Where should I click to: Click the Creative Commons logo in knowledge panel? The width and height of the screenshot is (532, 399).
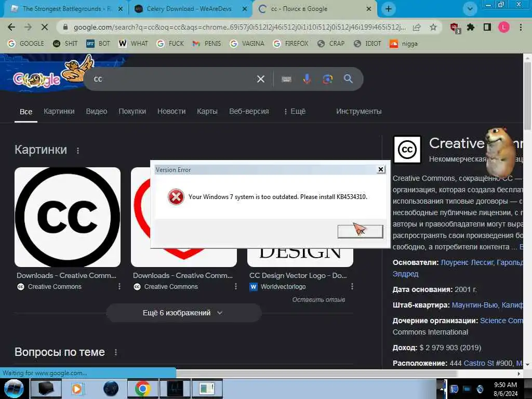[407, 150]
